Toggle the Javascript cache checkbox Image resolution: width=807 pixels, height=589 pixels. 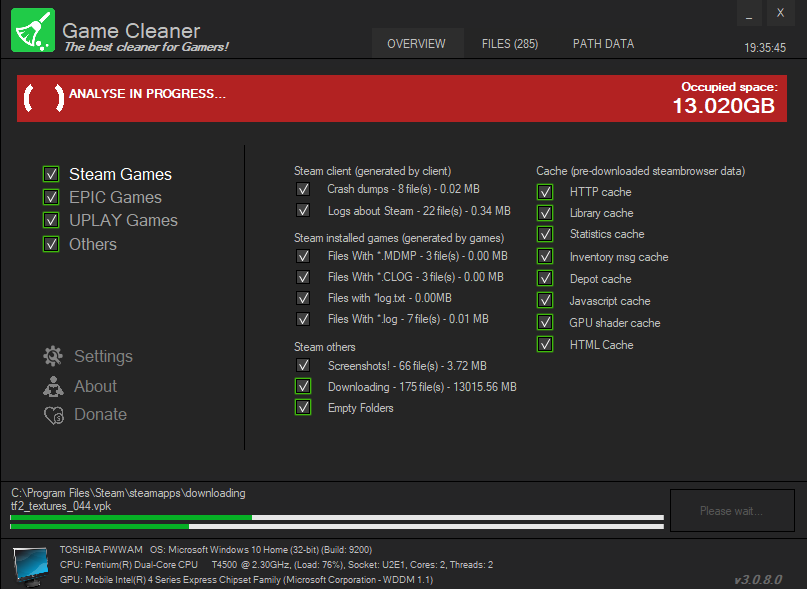[x=545, y=300]
